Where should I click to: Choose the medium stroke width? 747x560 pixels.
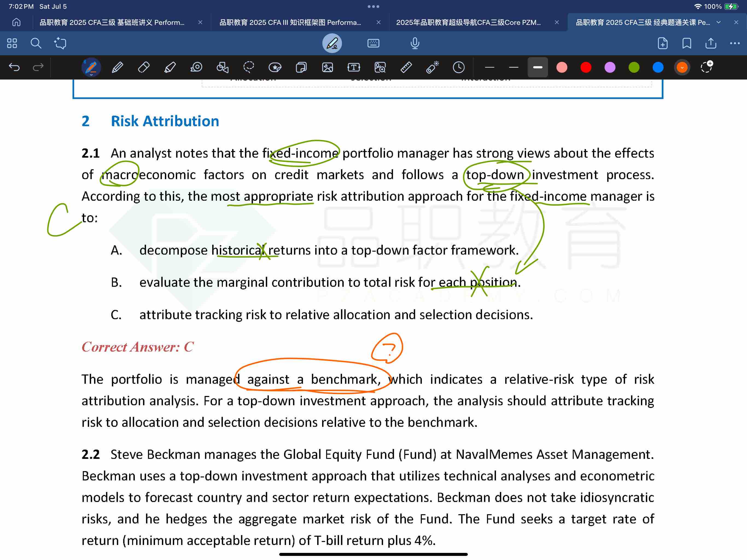(514, 67)
